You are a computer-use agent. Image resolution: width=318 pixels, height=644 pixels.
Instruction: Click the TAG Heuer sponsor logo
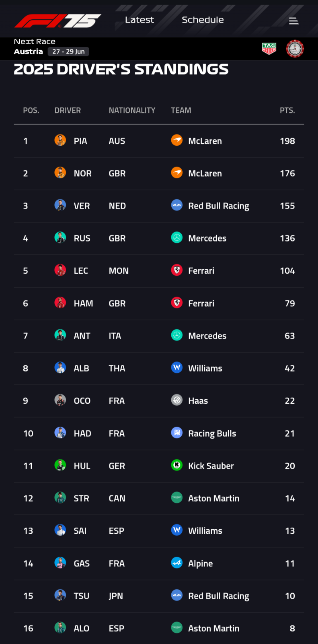[x=269, y=49]
